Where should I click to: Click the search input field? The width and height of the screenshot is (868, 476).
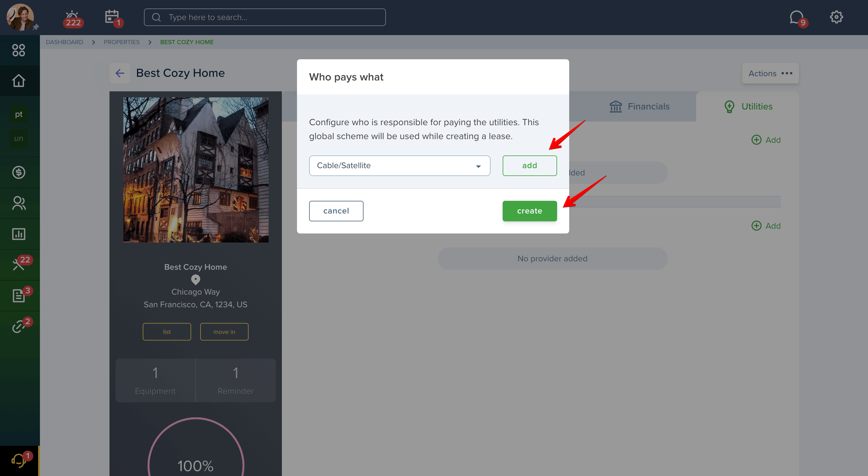[x=265, y=17]
